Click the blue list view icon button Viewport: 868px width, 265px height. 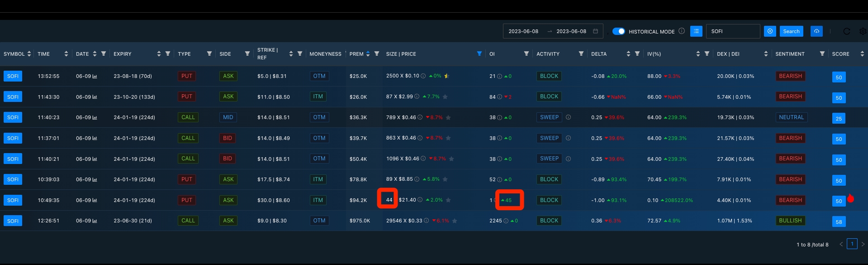point(696,31)
